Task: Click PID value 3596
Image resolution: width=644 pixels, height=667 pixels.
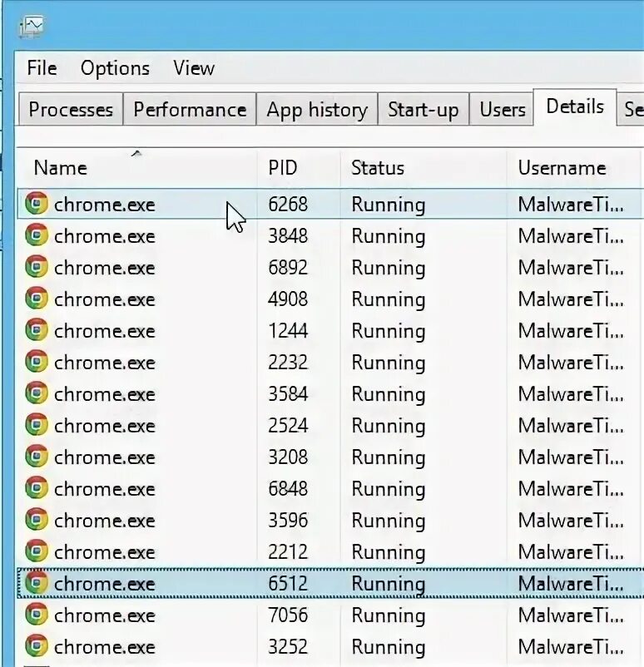Action: tap(288, 521)
